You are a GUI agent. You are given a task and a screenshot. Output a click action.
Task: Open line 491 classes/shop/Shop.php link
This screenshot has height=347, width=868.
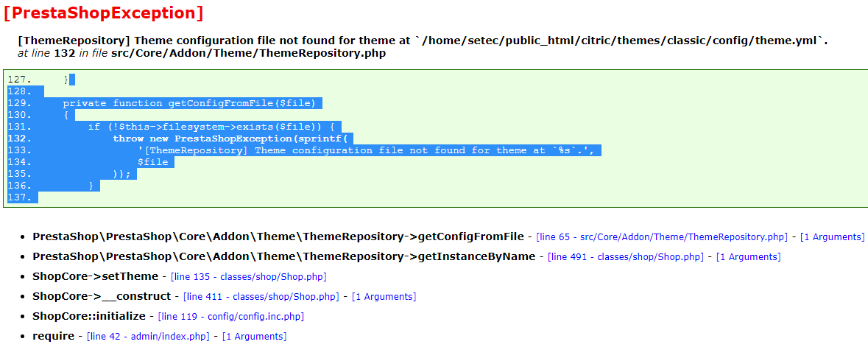pos(626,257)
